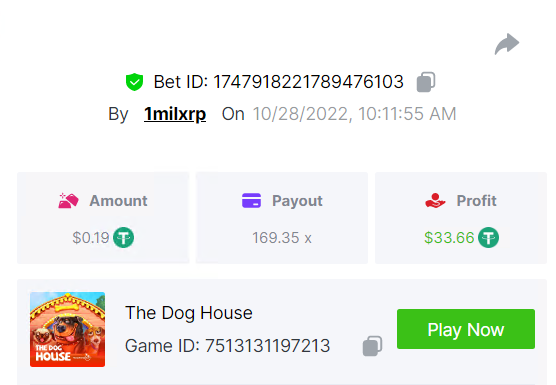Click Tether coin icon beside $0.19
Screen dimensions: 556x385
123,238
